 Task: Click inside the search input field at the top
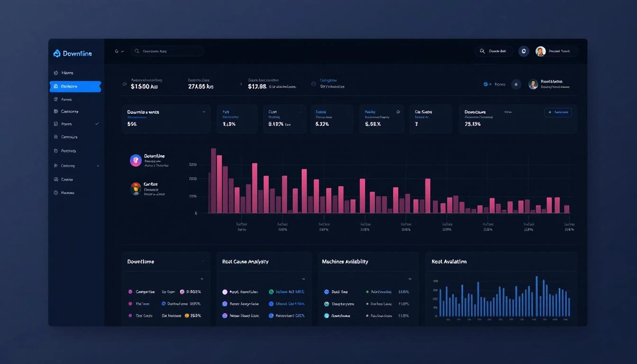(171, 51)
